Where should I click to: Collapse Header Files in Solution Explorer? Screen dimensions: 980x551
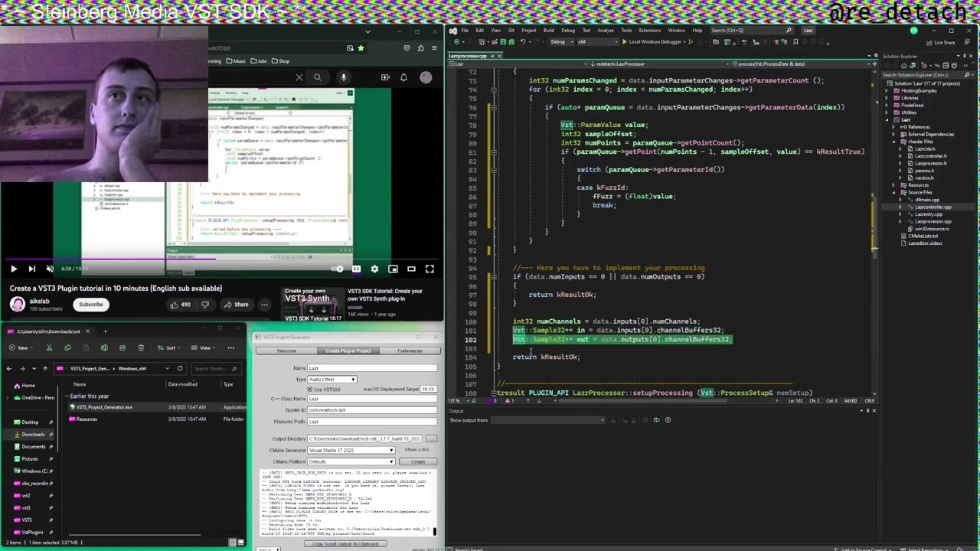(x=893, y=142)
